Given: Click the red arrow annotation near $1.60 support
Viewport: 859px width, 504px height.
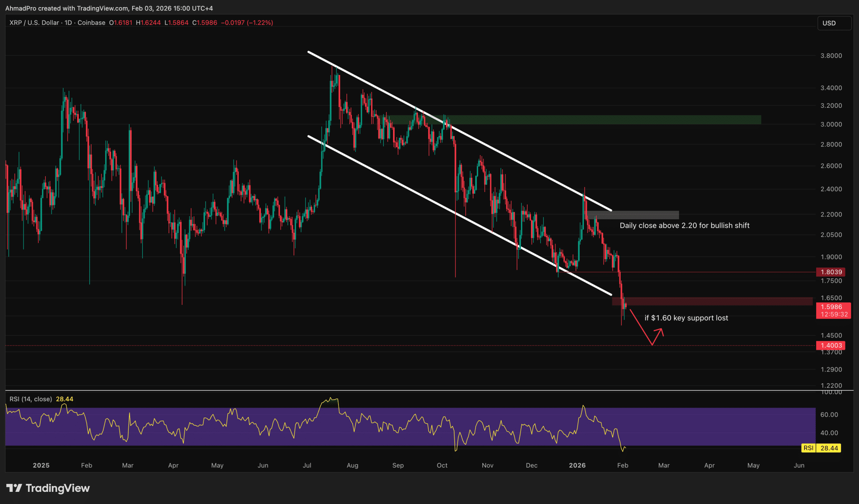Looking at the screenshot, I should pos(654,333).
